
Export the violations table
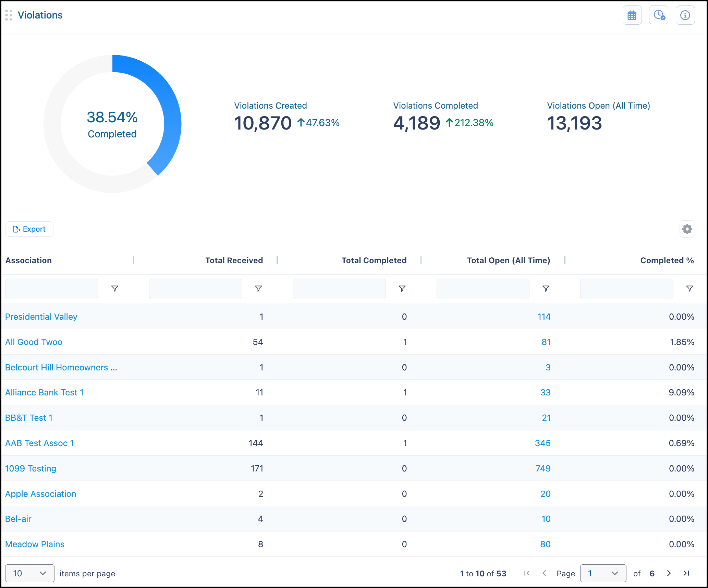(x=29, y=229)
